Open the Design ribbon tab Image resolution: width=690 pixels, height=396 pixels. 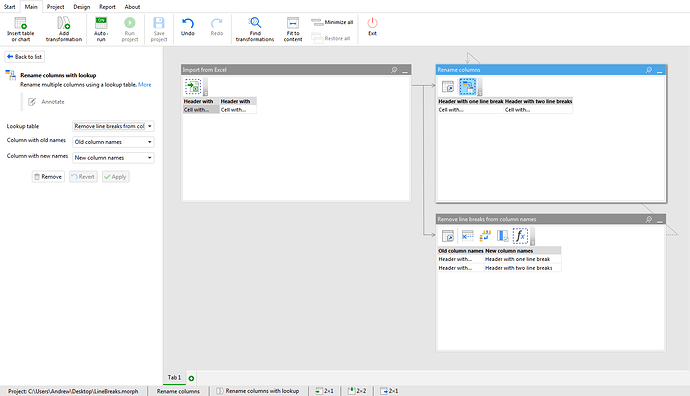coord(81,7)
